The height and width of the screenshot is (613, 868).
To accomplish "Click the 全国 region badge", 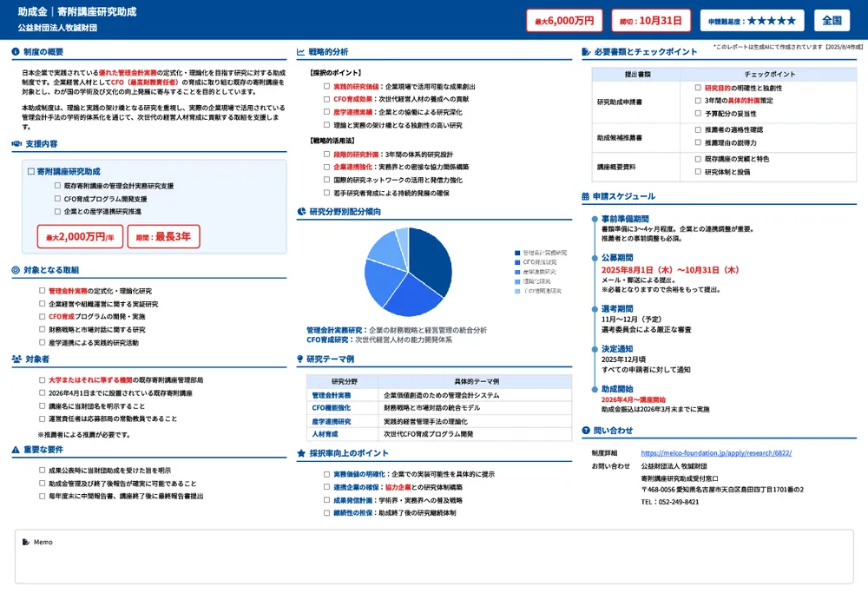I will pyautogui.click(x=832, y=21).
